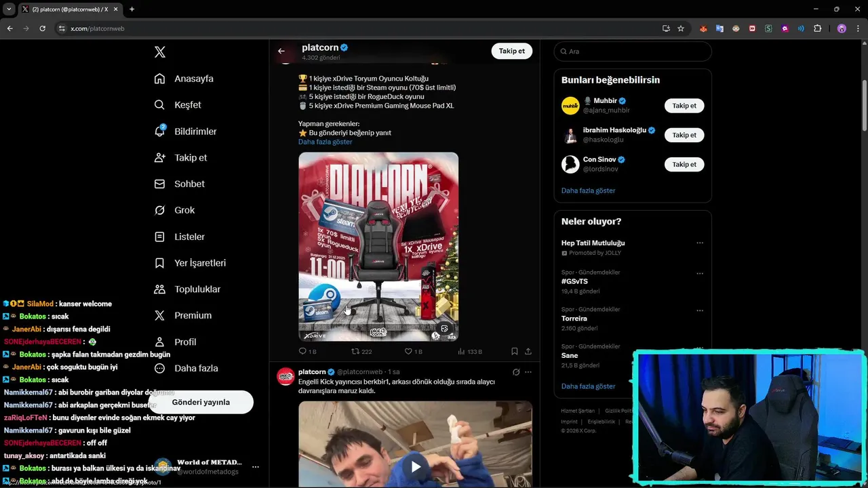The image size is (868, 488).
Task: Open Google Translate extension
Action: coord(719,28)
